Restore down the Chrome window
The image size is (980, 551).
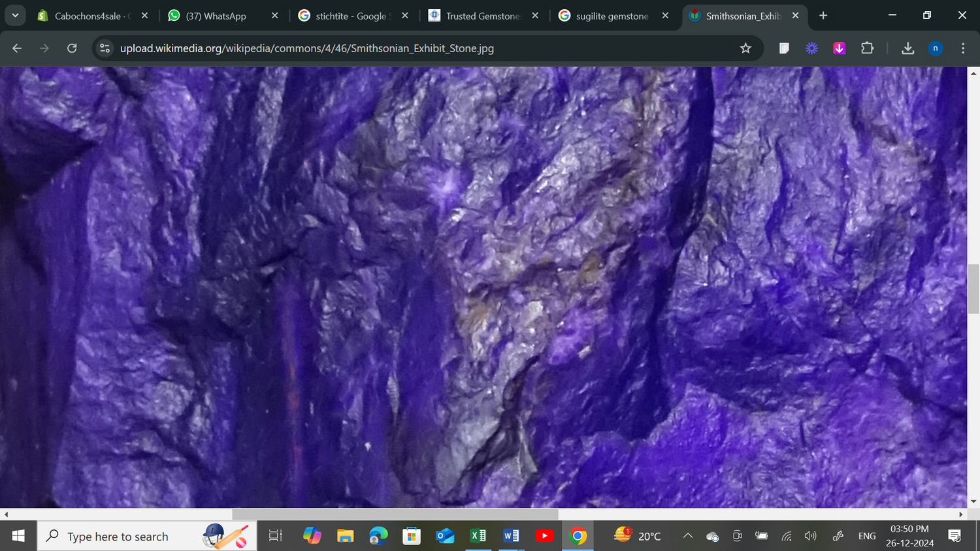tap(926, 15)
